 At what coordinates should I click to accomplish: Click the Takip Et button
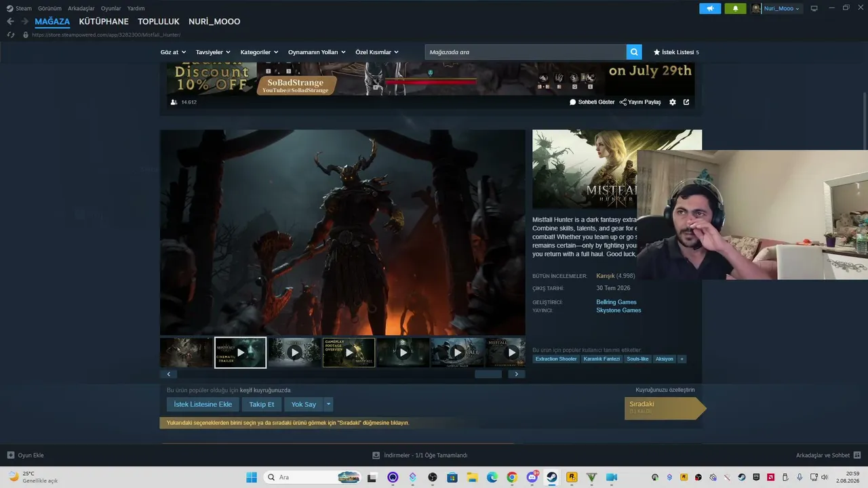pyautogui.click(x=262, y=405)
